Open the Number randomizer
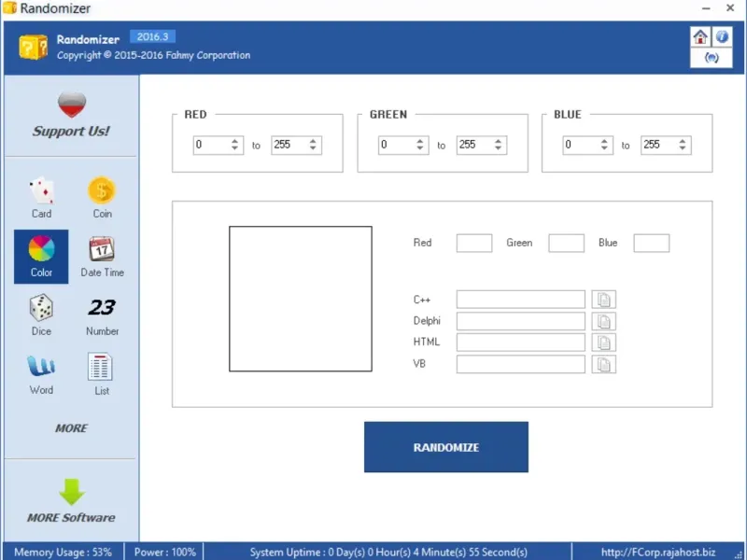 point(102,315)
